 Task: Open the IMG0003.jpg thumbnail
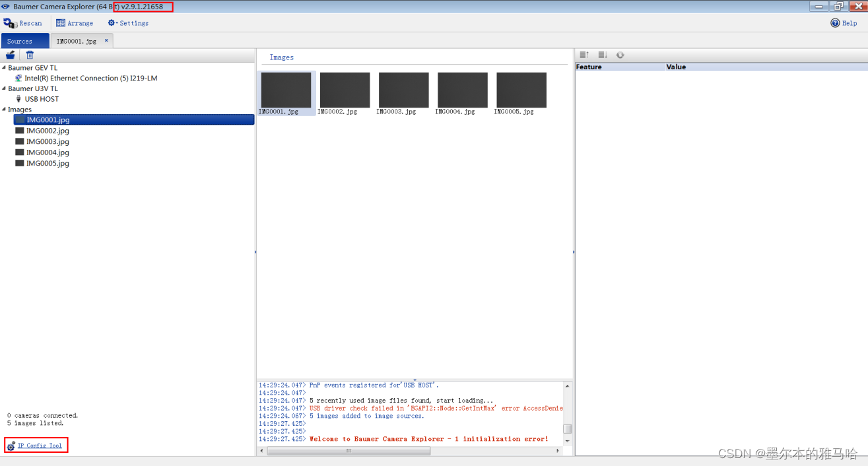tap(403, 90)
